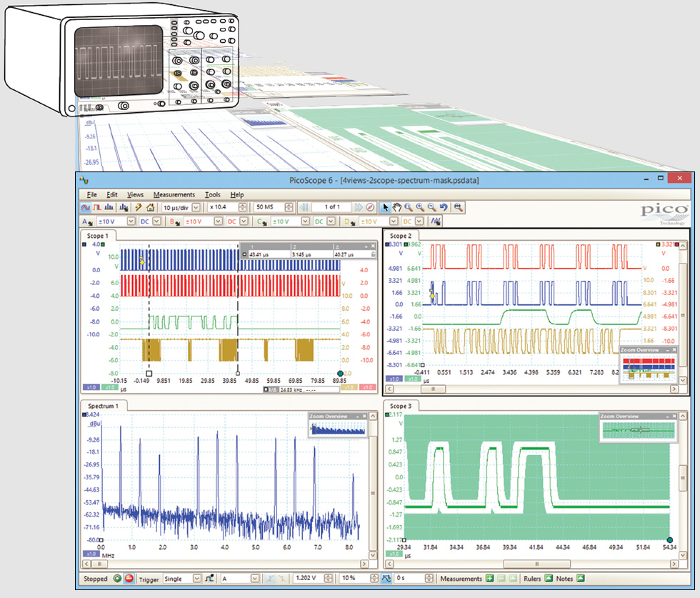The image size is (700, 598).
Task: Select the Scope 3 view tab
Action: tap(401, 406)
